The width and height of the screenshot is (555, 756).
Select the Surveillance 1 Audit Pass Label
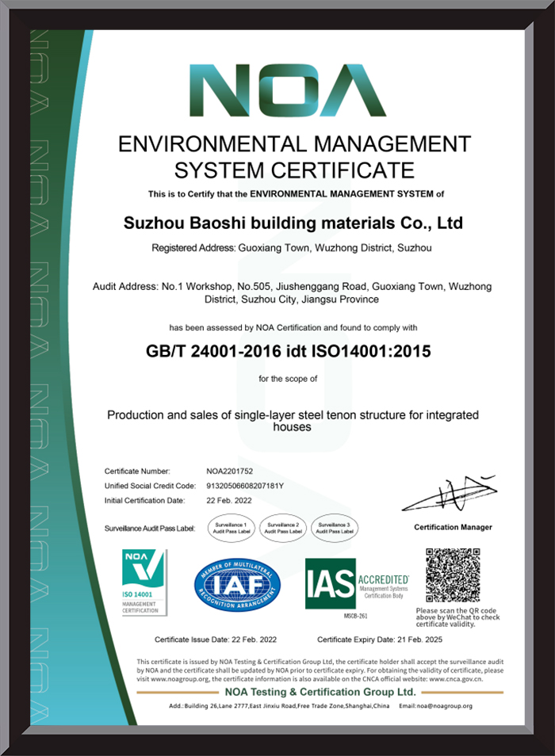click(228, 527)
